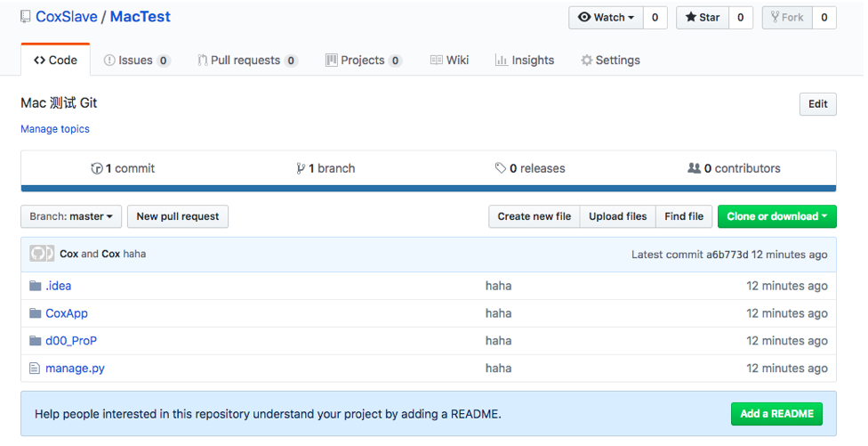
Task: Click the contributors people icon
Action: [694, 168]
